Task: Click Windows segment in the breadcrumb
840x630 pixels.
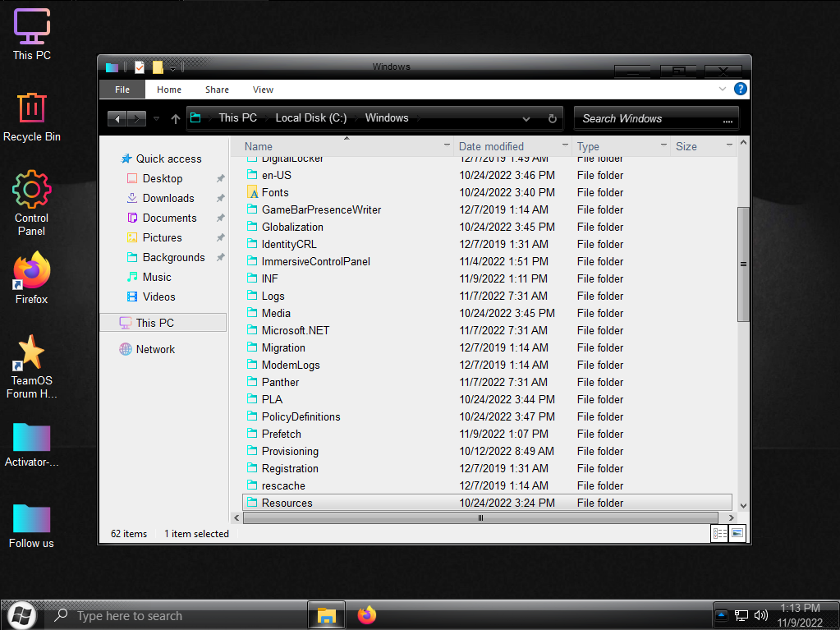Action: (x=387, y=117)
